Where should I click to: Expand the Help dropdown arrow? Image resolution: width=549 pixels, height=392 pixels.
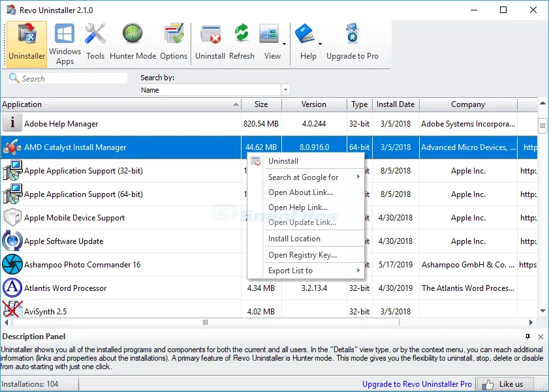pos(320,44)
